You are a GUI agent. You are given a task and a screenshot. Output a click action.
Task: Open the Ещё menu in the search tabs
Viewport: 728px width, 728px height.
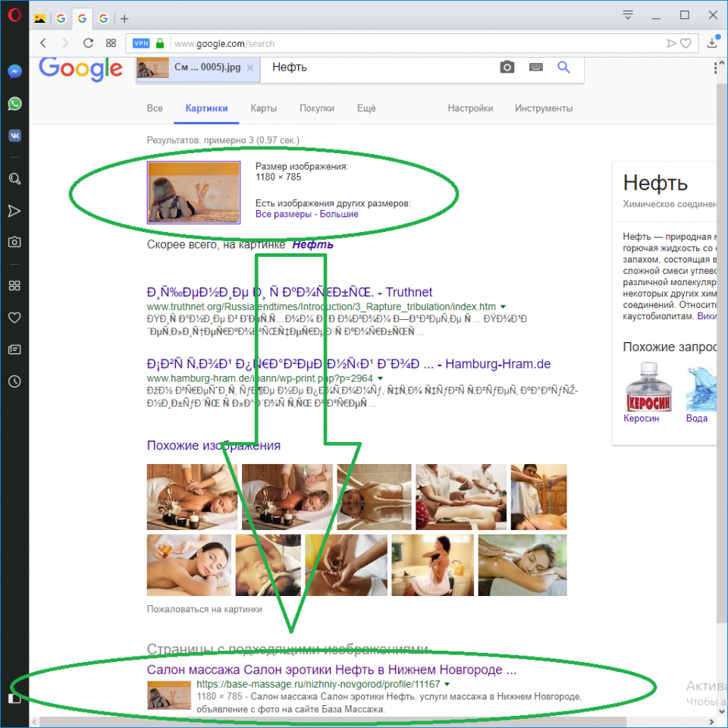366,108
